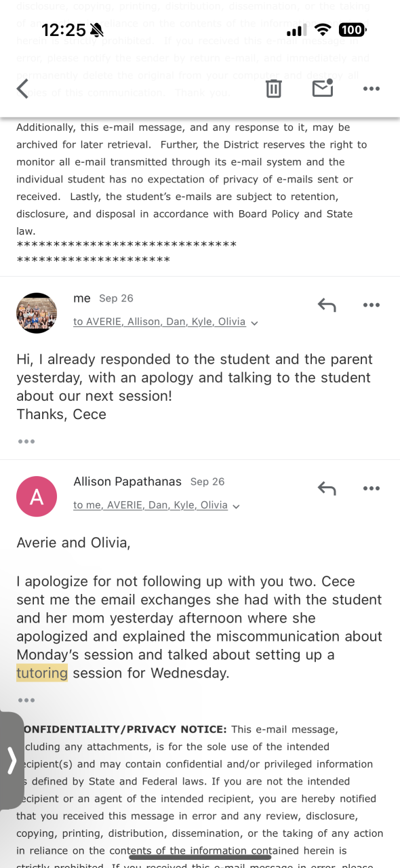Expand recipients 'to AVERIE, Allison, Dan, Kyle, Olivia'
Viewport: 400px width, 868px height.
165,322
